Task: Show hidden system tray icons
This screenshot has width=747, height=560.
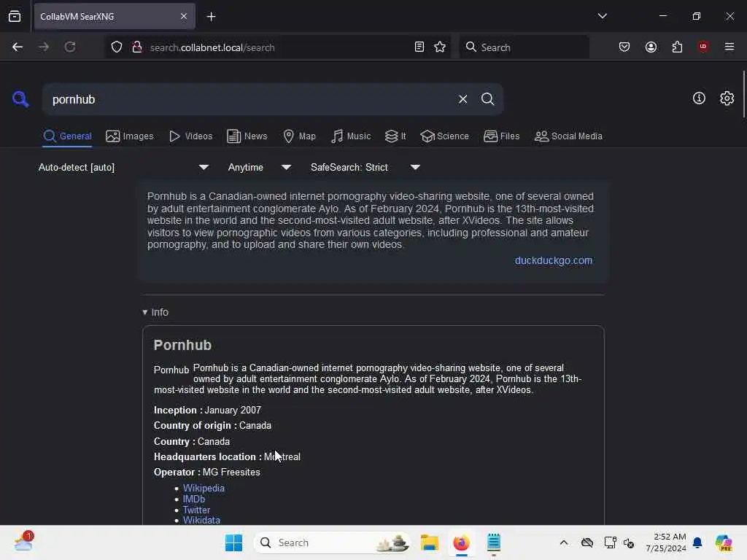Action: (x=564, y=542)
